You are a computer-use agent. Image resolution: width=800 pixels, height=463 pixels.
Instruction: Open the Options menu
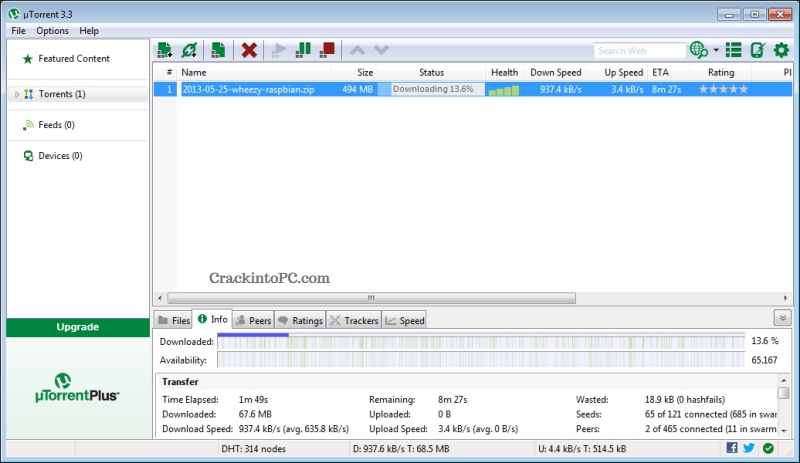click(52, 31)
